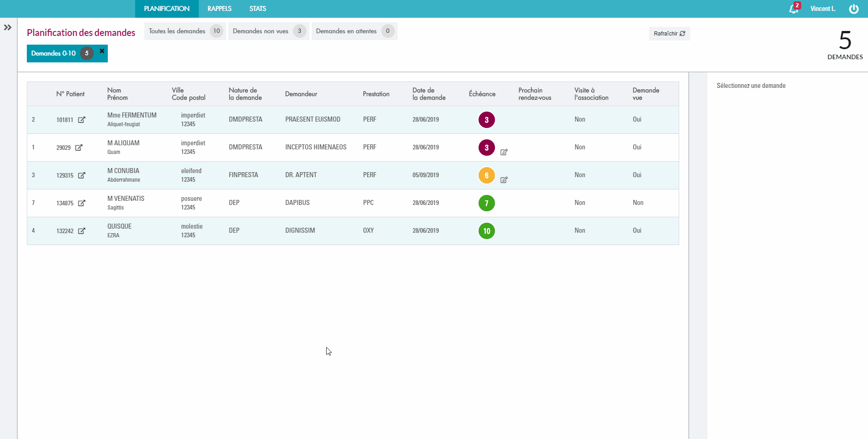Show Toutes les demandes filter
This screenshot has height=439, width=868.
click(184, 31)
